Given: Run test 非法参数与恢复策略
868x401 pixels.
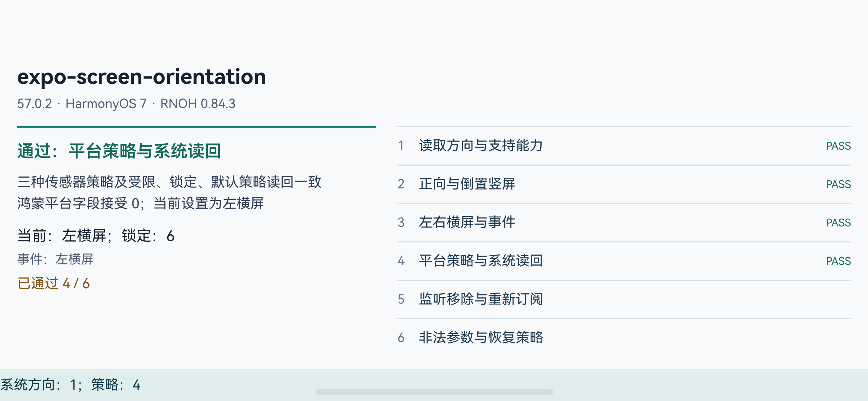Looking at the screenshot, I should (624, 338).
